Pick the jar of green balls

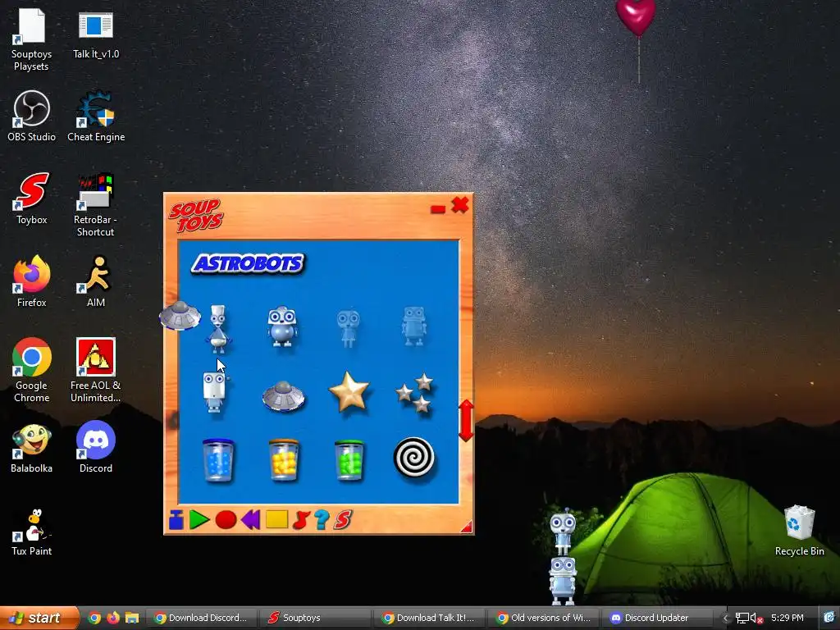[x=349, y=460]
